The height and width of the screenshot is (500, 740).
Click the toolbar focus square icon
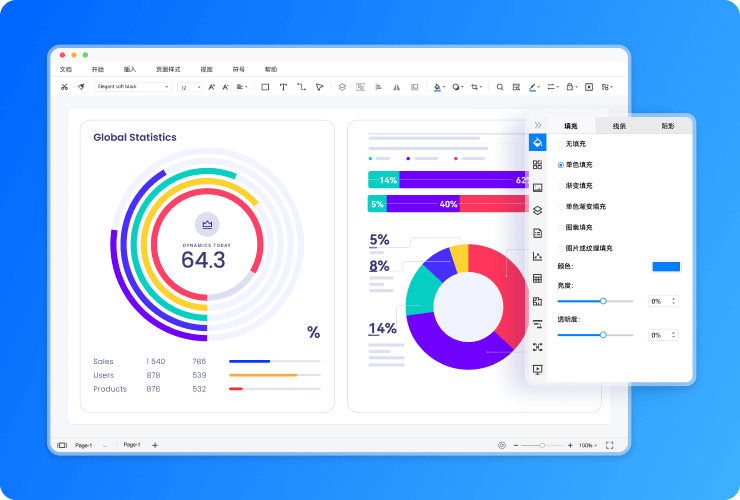tap(589, 87)
